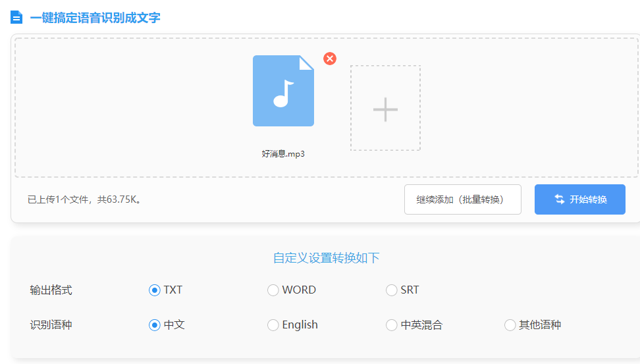Set output format to WORD
The height and width of the screenshot is (364, 640).
pyautogui.click(x=273, y=290)
